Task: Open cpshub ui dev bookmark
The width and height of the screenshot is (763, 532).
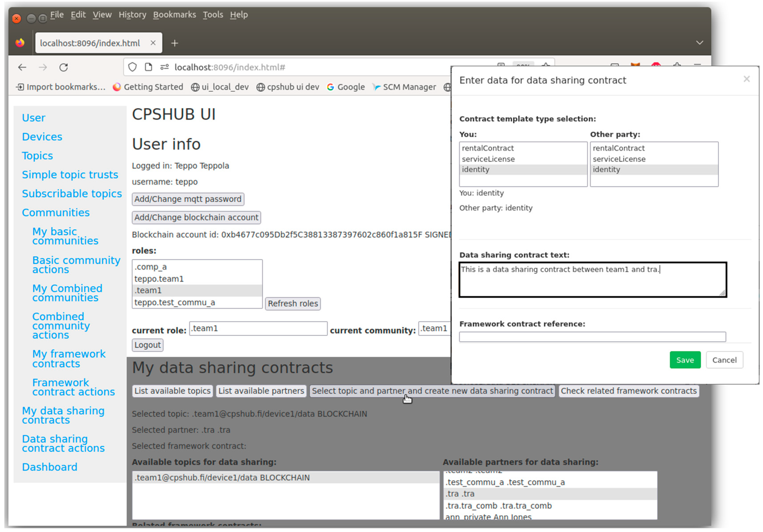Action: pyautogui.click(x=288, y=87)
